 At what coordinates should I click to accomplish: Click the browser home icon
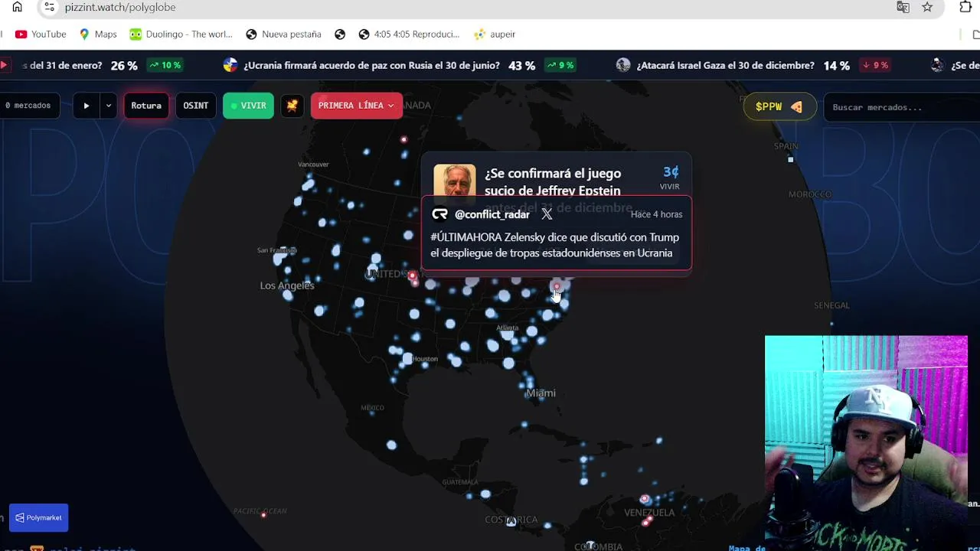17,7
